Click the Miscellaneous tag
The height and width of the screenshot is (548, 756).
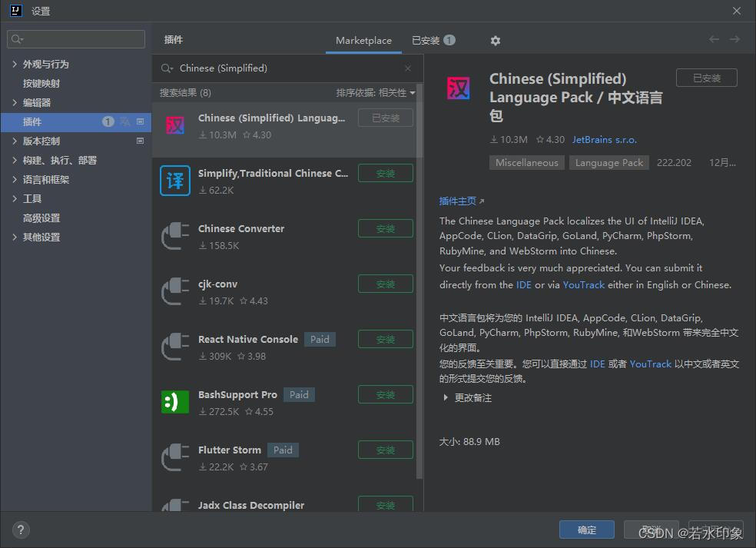click(x=526, y=163)
